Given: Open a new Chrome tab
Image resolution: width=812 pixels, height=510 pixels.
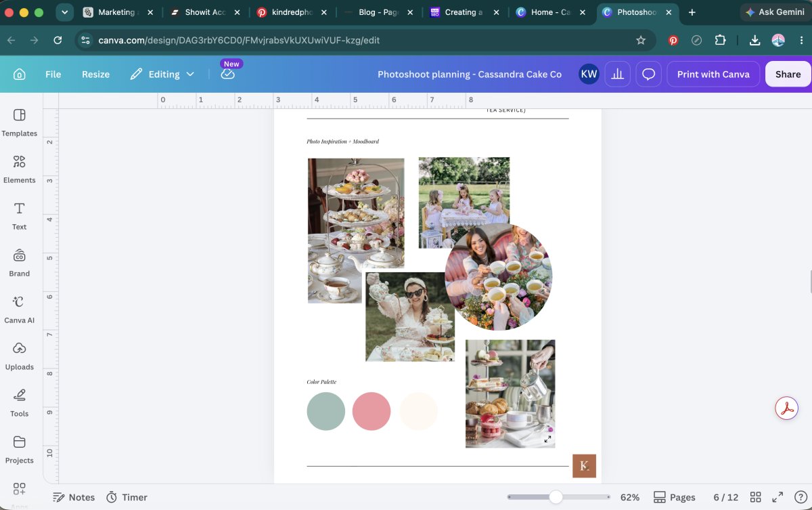Looking at the screenshot, I should pyautogui.click(x=692, y=12).
